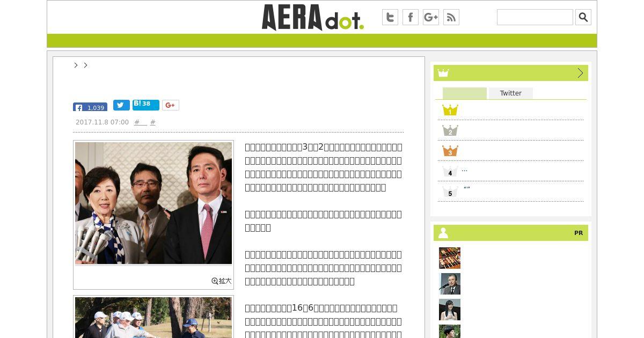Image resolution: width=644 pixels, height=338 pixels.
Task: Tweet this article via Twitter share button
Action: tap(121, 105)
